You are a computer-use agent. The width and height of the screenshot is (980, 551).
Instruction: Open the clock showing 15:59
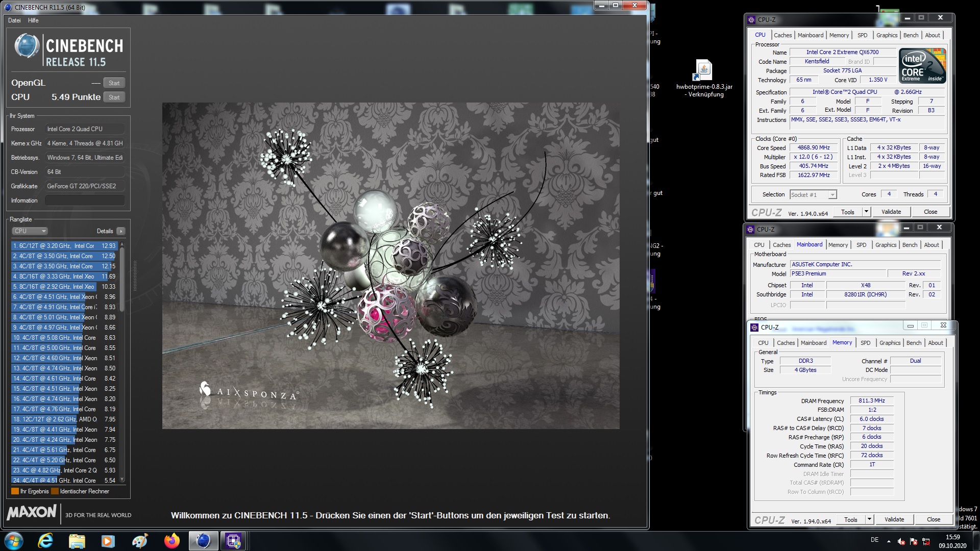tap(952, 541)
